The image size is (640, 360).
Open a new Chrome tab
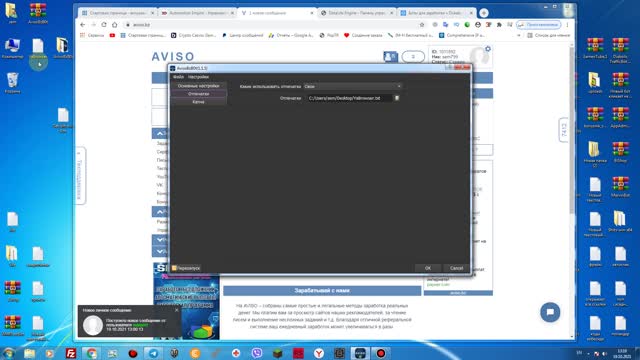(x=484, y=13)
